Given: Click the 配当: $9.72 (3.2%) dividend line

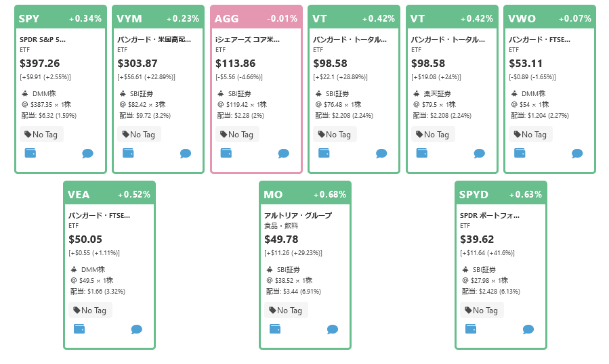Looking at the screenshot, I should pos(145,115).
